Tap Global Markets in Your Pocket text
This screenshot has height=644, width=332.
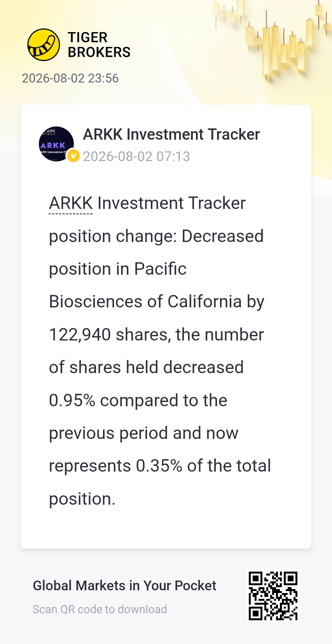(124, 586)
